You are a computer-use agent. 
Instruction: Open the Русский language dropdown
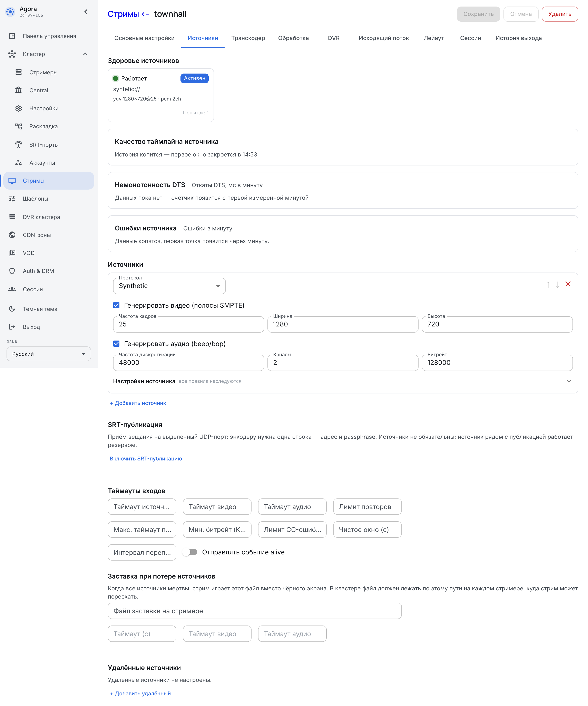(49, 354)
